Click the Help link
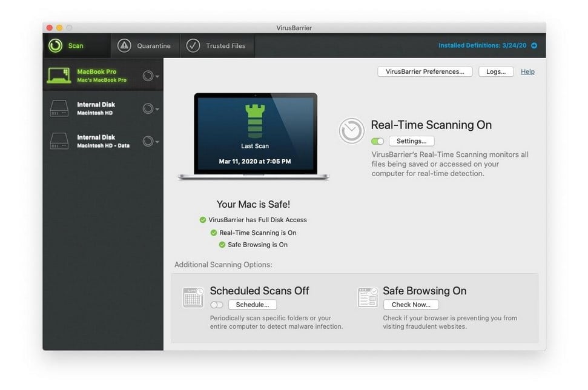Image resolution: width=588 pixels, height=390 pixels. [x=527, y=71]
